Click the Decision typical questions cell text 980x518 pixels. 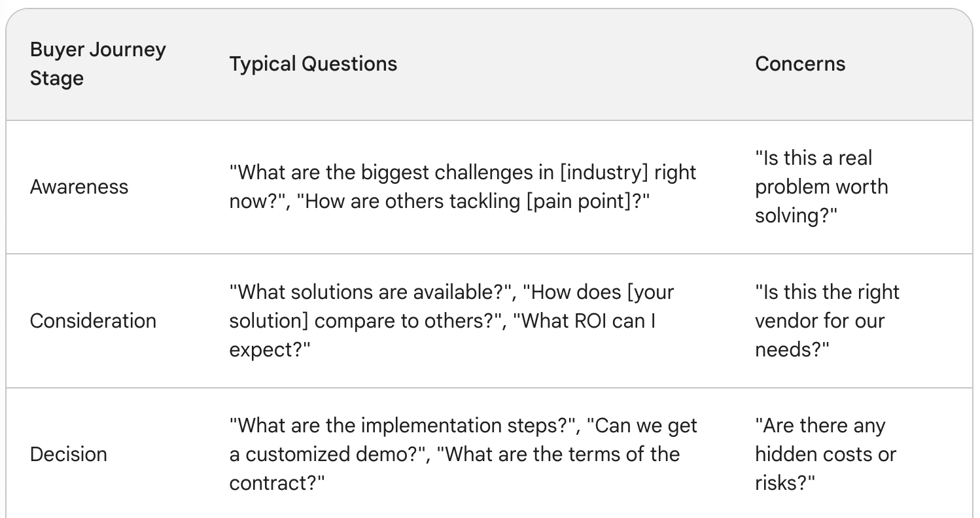(x=463, y=455)
